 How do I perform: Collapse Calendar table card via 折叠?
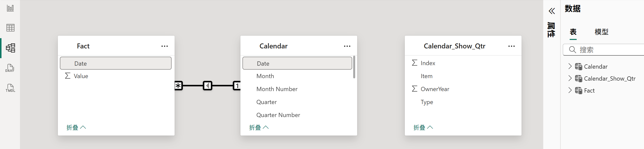tap(259, 128)
